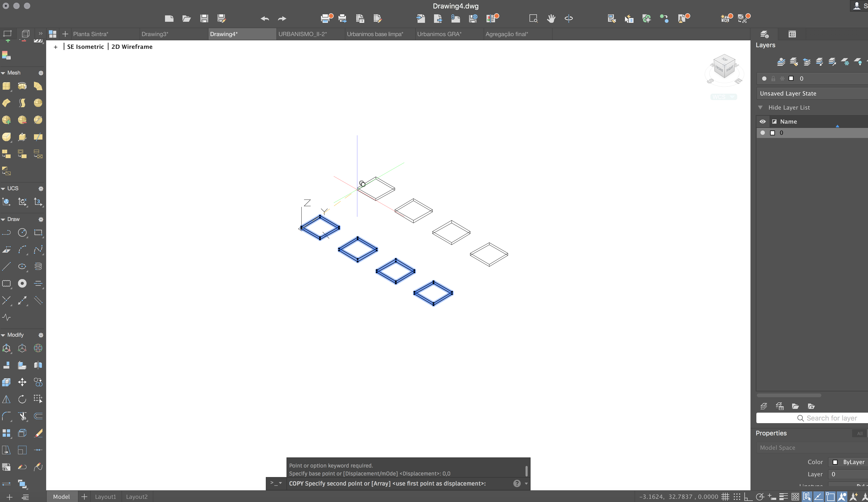
Task: Click the New Layer icon below layer list
Action: 764,406
